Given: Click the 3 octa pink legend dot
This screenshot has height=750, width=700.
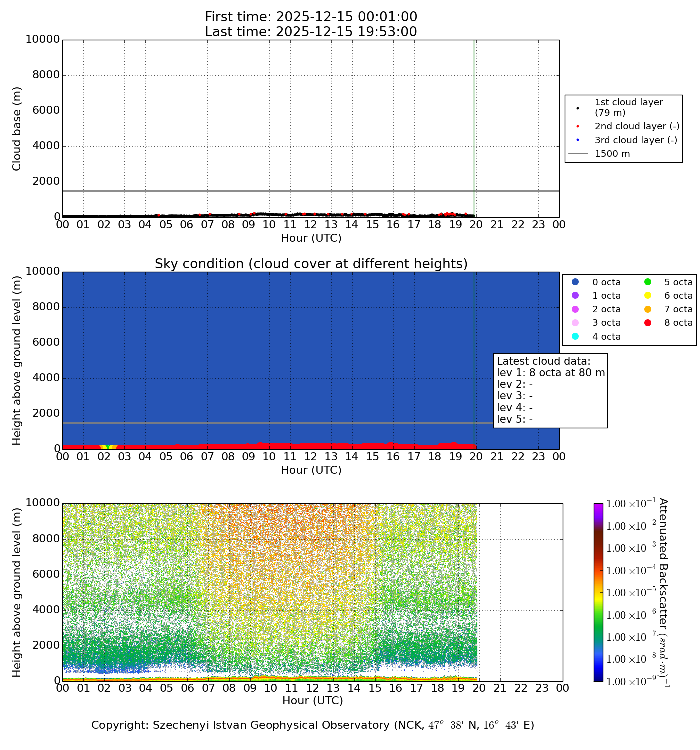Looking at the screenshot, I should click(x=575, y=323).
